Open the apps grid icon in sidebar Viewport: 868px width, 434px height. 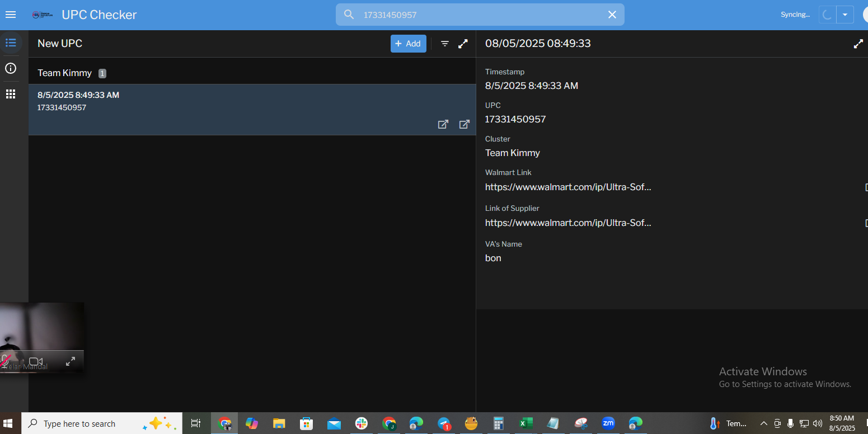[x=11, y=94]
